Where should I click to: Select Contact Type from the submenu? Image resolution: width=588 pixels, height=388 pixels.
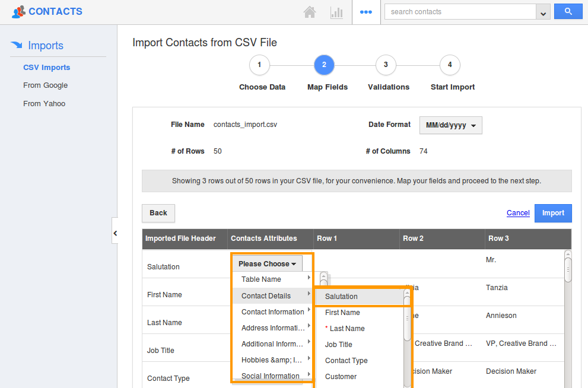click(360, 361)
